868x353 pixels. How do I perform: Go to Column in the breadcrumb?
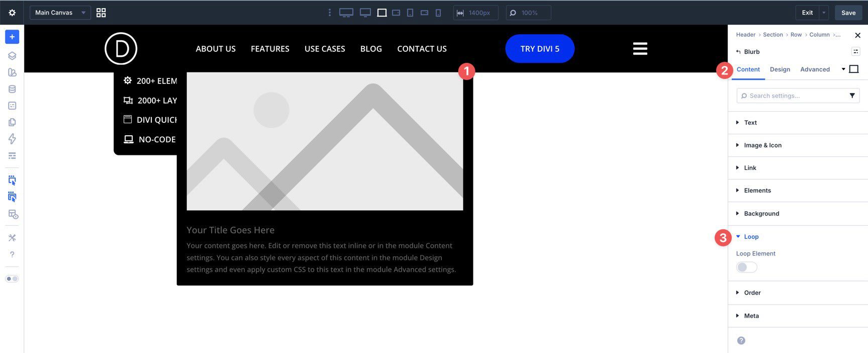point(819,35)
